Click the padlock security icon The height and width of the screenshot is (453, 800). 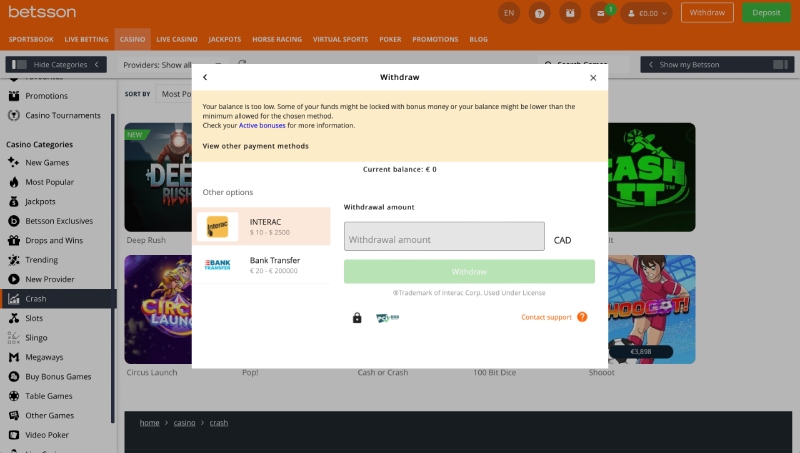tap(357, 318)
